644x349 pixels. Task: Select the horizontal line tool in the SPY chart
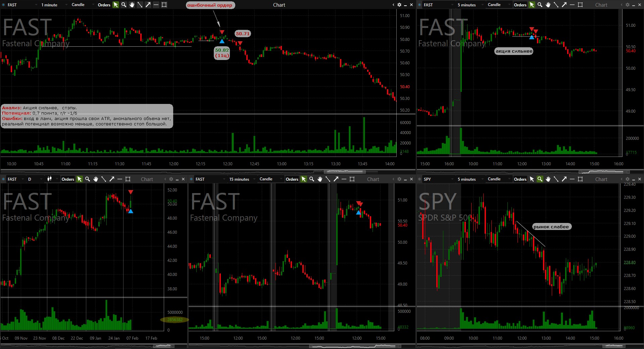[x=572, y=179]
